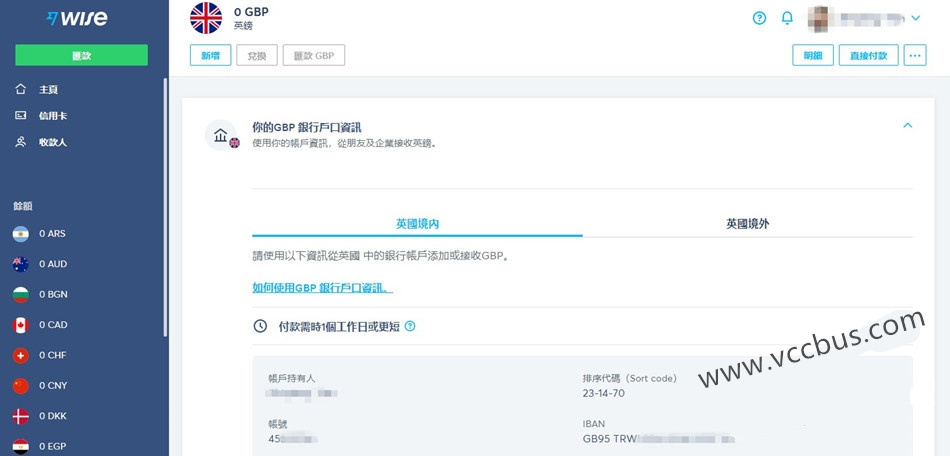950x456 pixels.
Task: Open the help question mark icon
Action: click(x=759, y=18)
